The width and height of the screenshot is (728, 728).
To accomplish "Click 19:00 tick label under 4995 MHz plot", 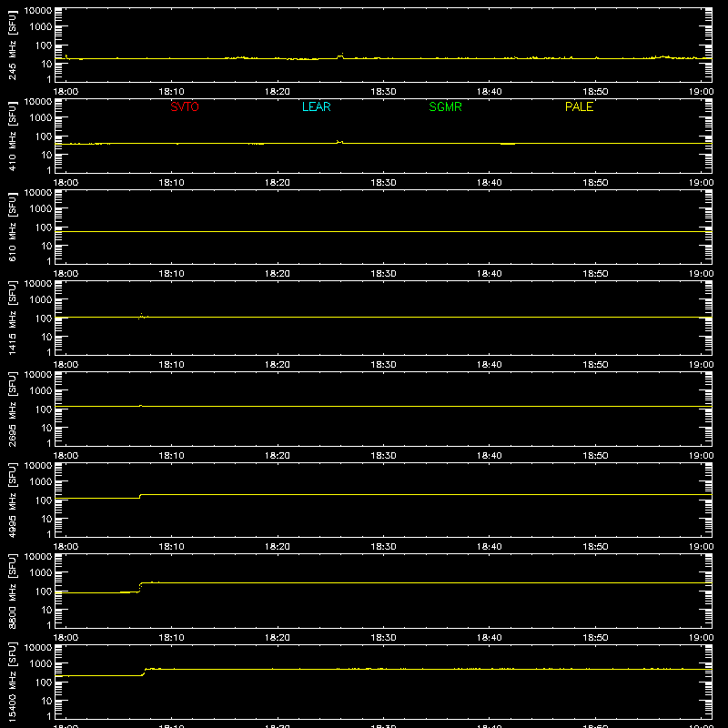I will (701, 547).
